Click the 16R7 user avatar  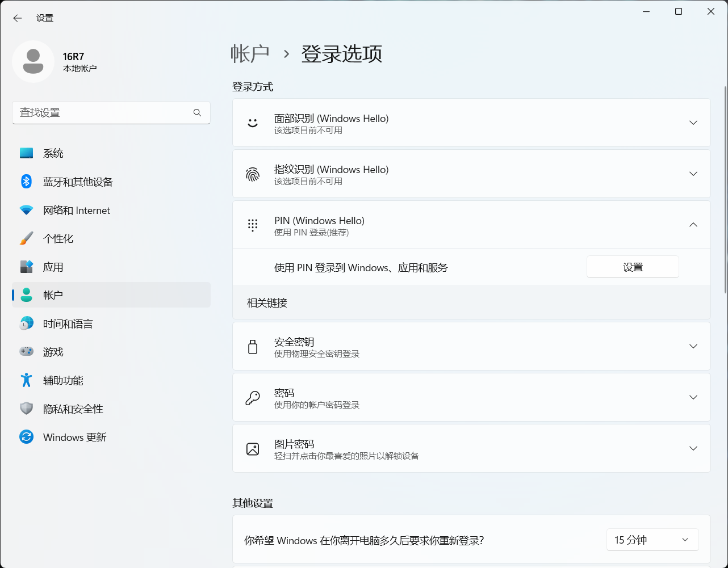pyautogui.click(x=33, y=62)
